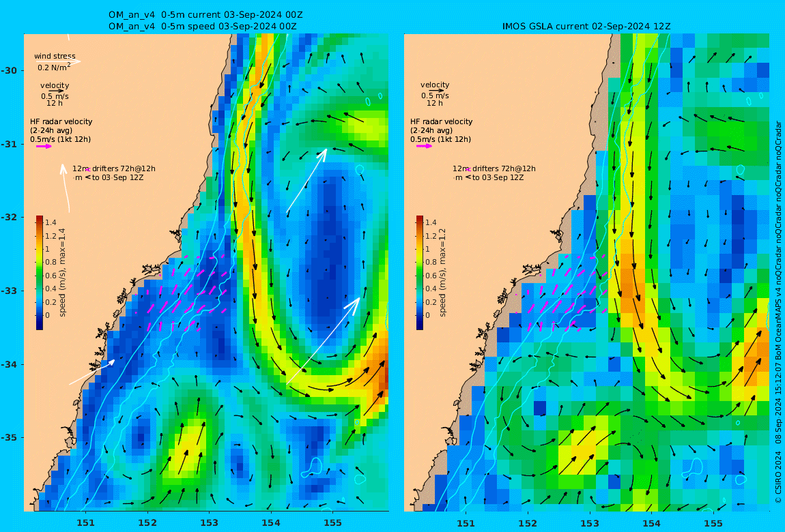The image size is (785, 532).
Task: Click '12m drifters 72h@12h' label in right map
Action: click(x=494, y=168)
